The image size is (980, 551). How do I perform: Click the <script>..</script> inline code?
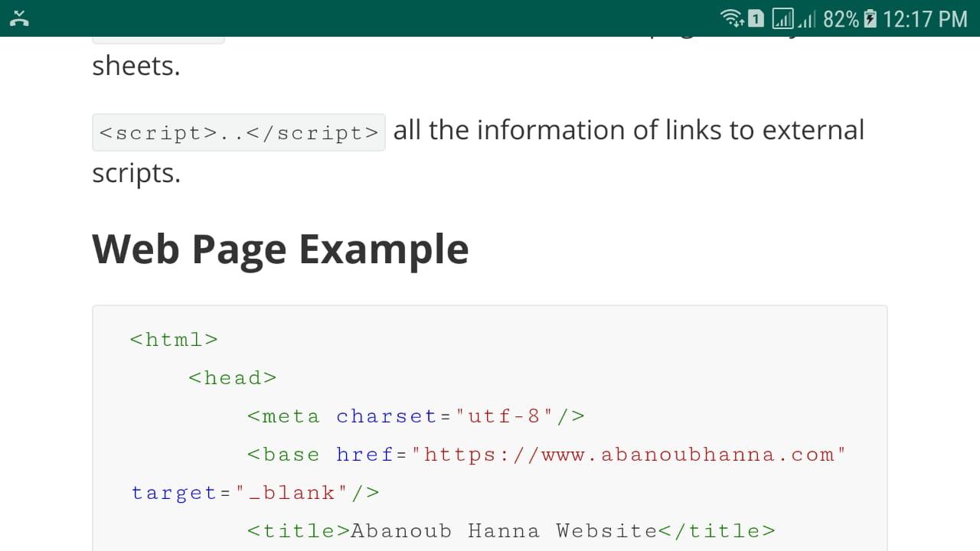[x=239, y=132]
